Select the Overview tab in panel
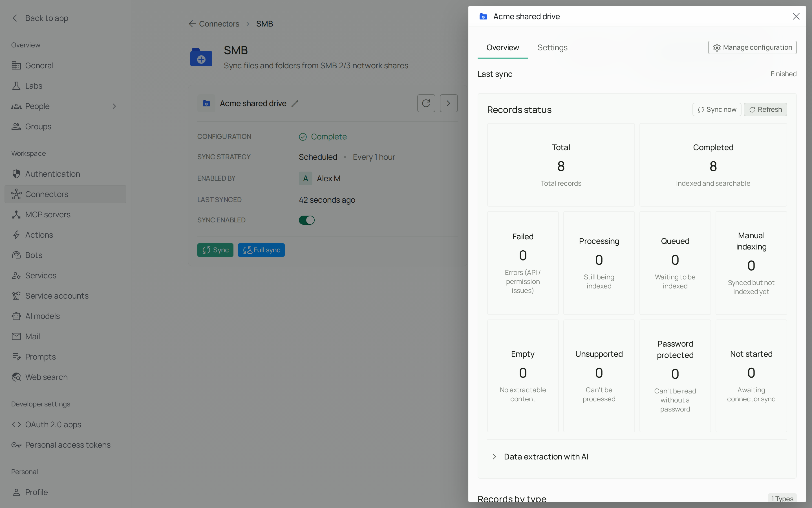The width and height of the screenshot is (812, 508). [x=503, y=47]
